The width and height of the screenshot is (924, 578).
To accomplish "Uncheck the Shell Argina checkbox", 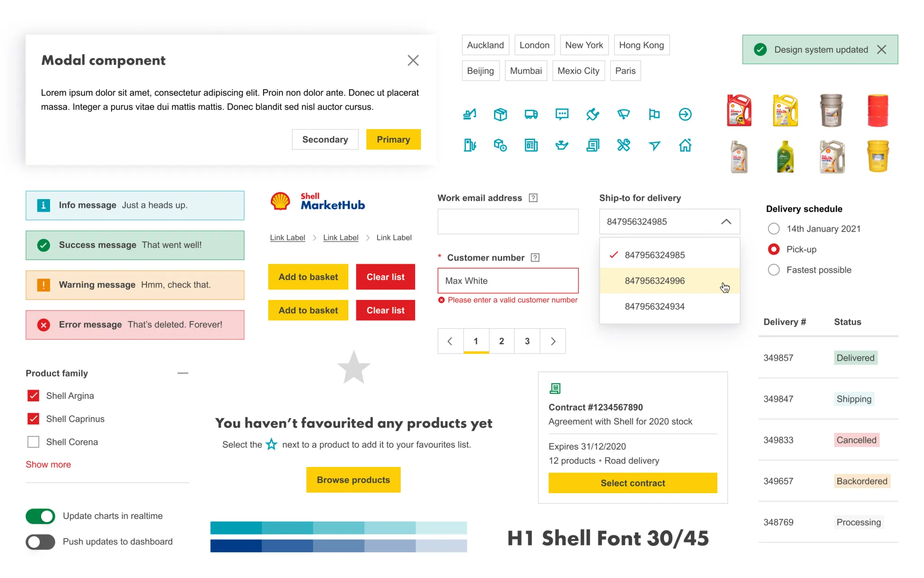I will pos(33,396).
